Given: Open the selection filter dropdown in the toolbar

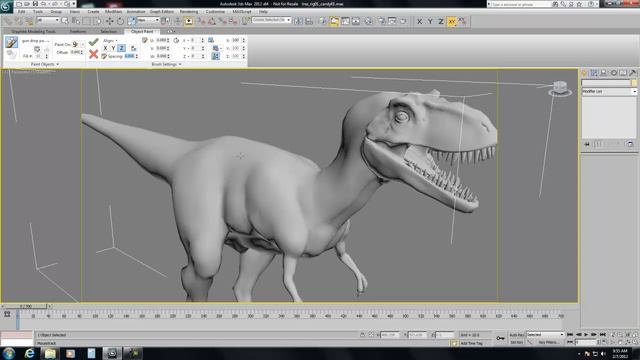Looking at the screenshot, I should point(48,20).
